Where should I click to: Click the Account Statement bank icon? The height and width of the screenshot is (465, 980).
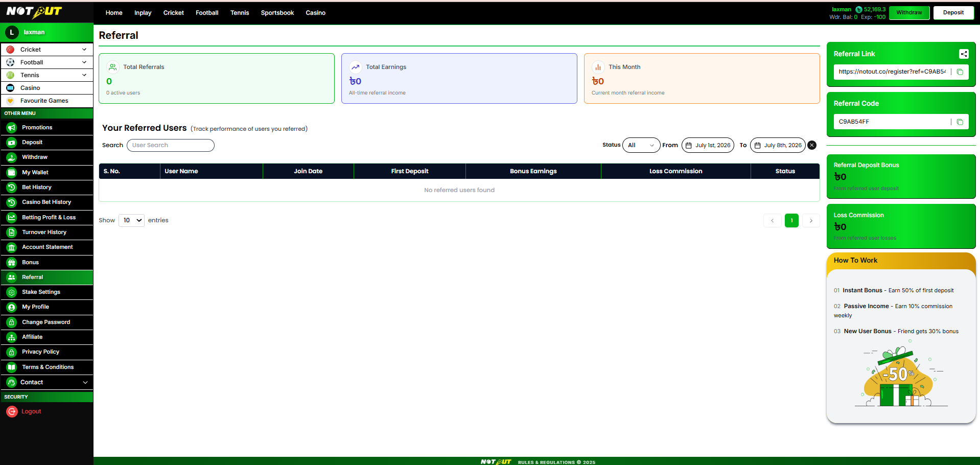12,247
